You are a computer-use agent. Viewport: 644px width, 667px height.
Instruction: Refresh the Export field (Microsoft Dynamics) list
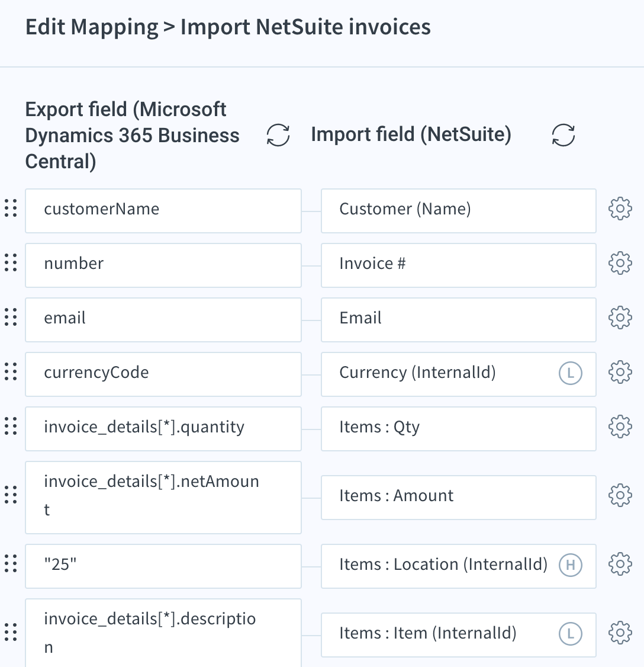tap(278, 135)
